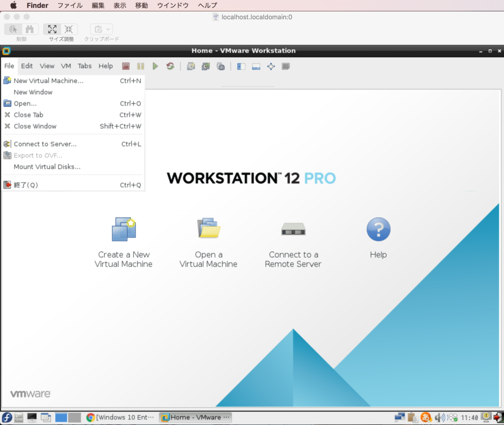Click the volume speaker tray icon
This screenshot has height=425, width=504.
(440, 418)
